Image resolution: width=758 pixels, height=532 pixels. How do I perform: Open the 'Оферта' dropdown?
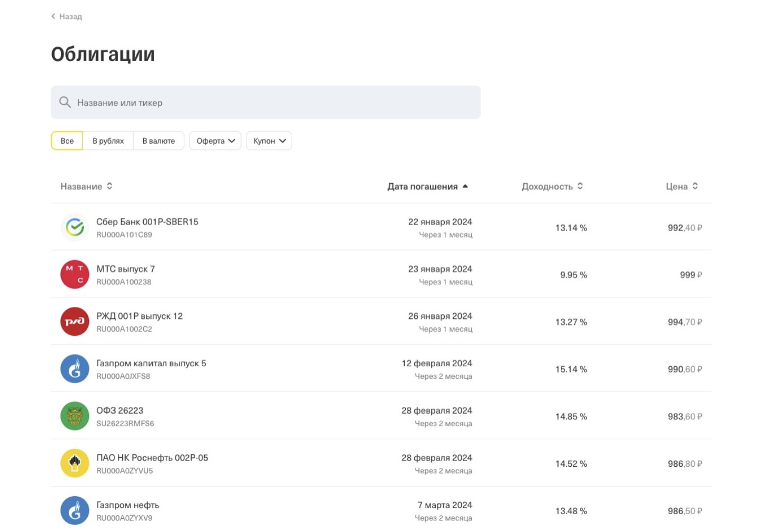pyautogui.click(x=215, y=141)
